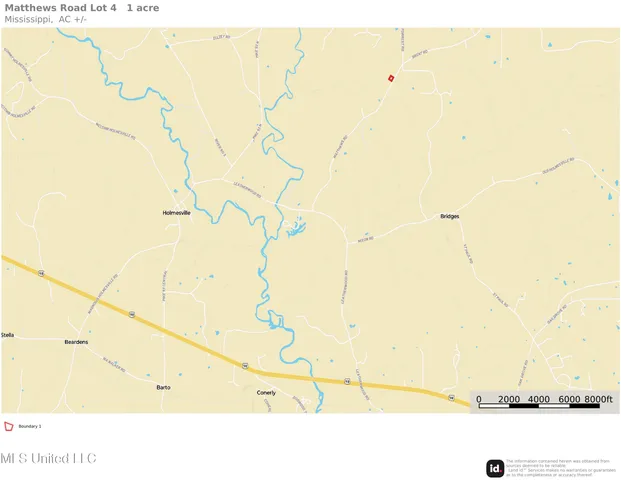Click the red parcel marker on Matthews Road
Screen dimensions: 621x480
pyautogui.click(x=391, y=78)
